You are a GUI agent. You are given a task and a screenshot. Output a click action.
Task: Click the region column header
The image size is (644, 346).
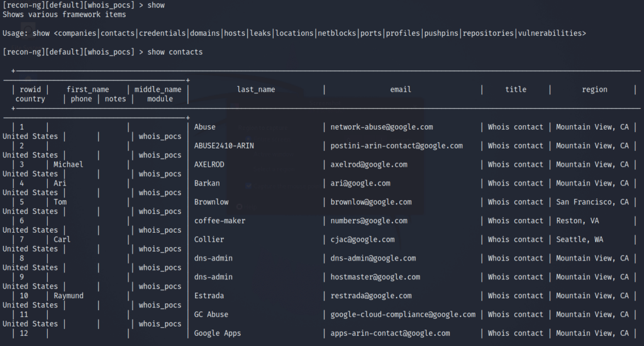594,89
